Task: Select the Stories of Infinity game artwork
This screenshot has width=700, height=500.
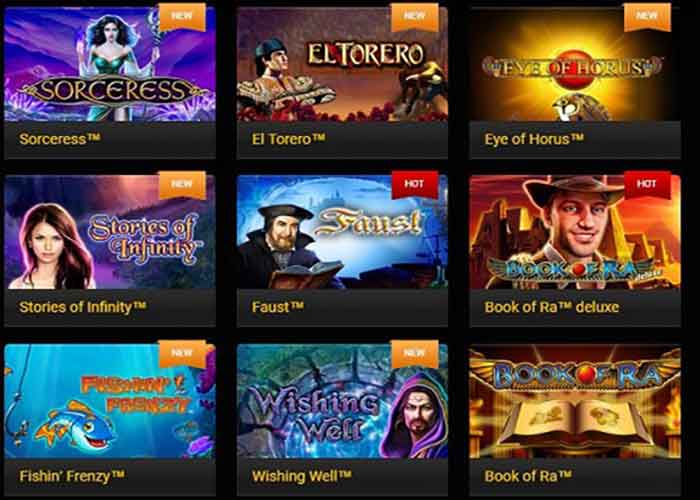Action: [x=110, y=232]
